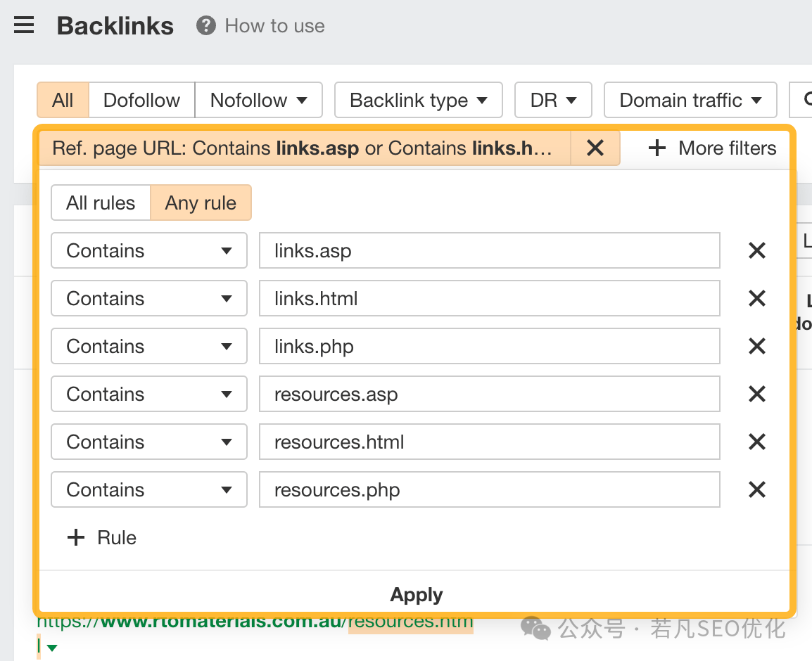Open More filters

(712, 148)
